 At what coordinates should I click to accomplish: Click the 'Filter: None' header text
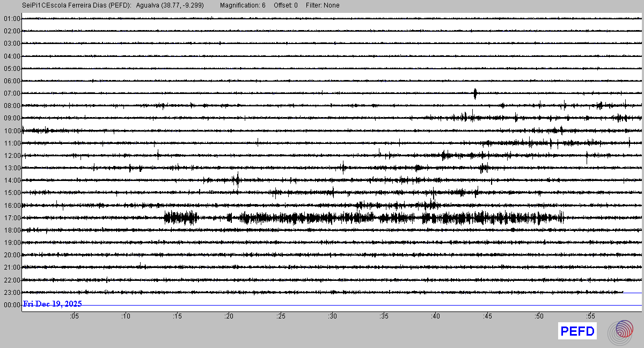pos(323,5)
